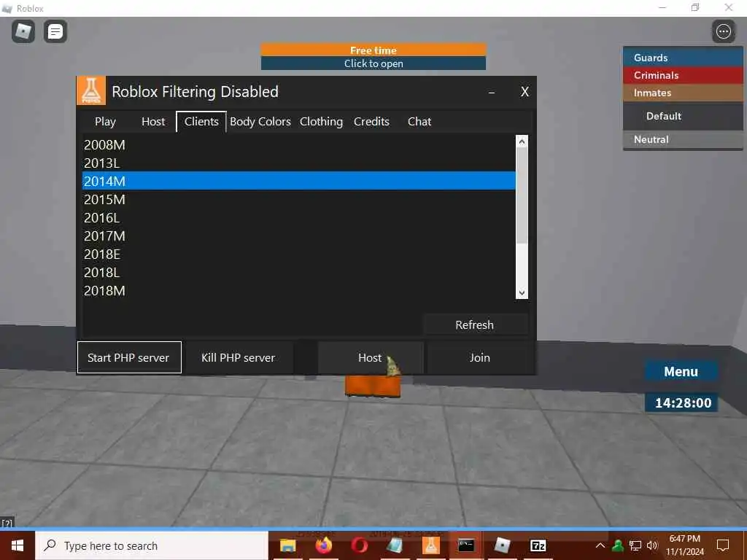Click the Join button

[x=480, y=357]
